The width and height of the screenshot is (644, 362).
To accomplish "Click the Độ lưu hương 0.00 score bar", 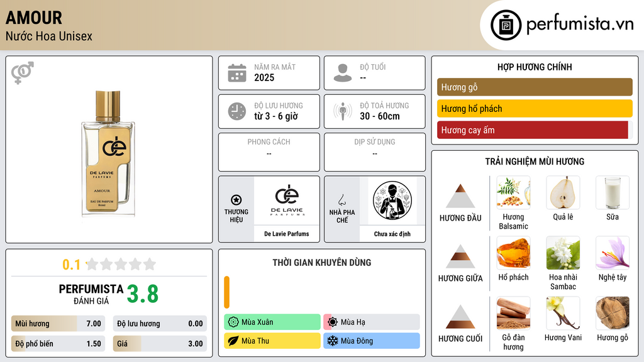I will coord(160,324).
